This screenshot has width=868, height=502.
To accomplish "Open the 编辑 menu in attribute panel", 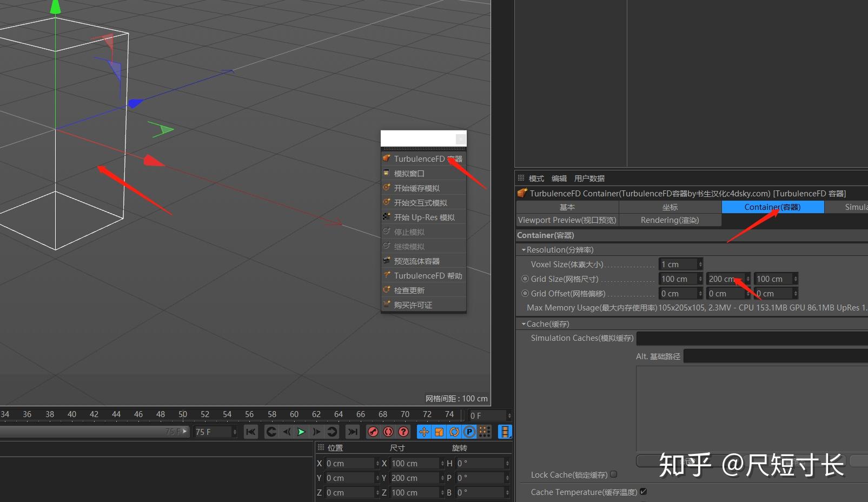I will 559,178.
